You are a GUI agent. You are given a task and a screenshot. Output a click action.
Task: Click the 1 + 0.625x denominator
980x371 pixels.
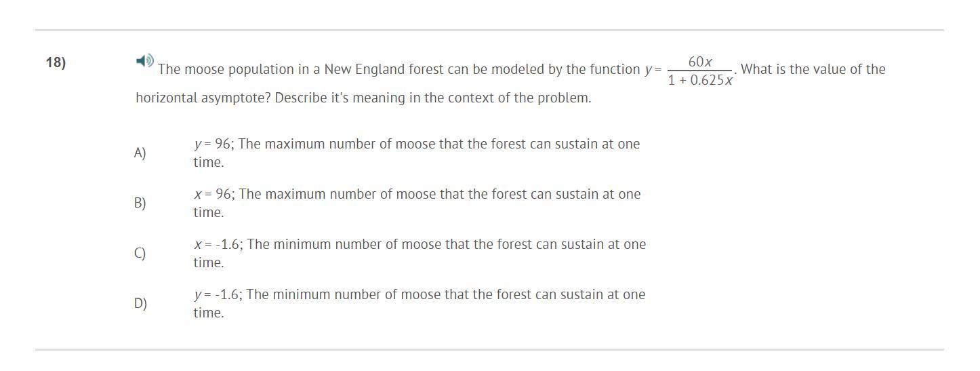click(x=700, y=81)
